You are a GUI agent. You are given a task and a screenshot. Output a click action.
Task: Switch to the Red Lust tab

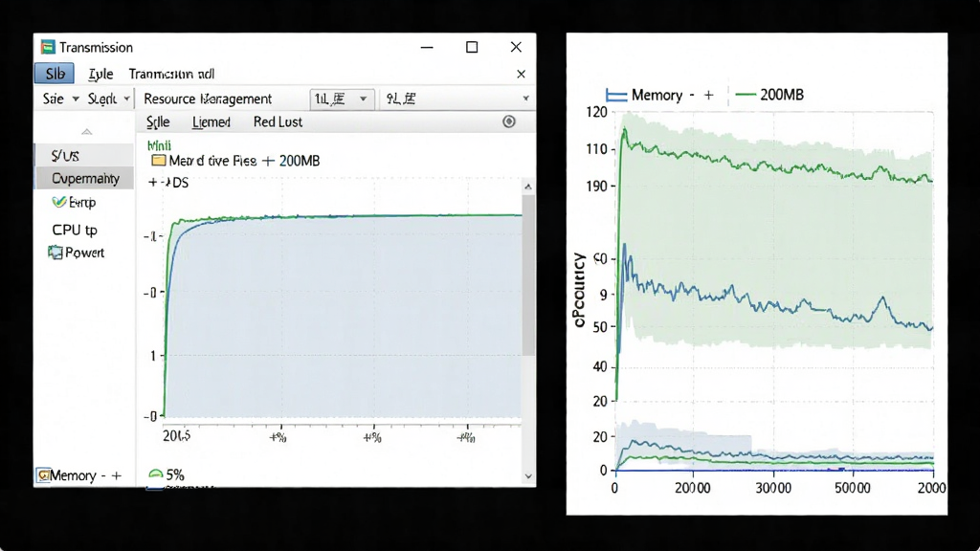pyautogui.click(x=278, y=121)
